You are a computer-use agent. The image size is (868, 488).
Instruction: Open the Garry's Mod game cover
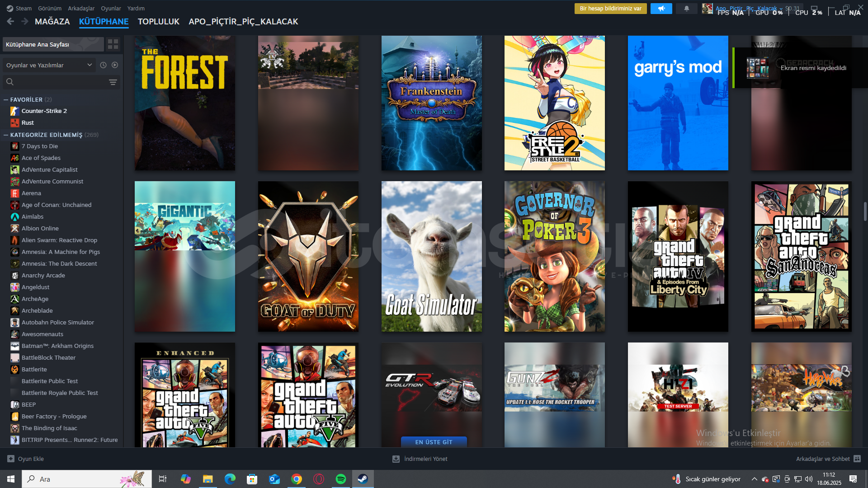(678, 103)
